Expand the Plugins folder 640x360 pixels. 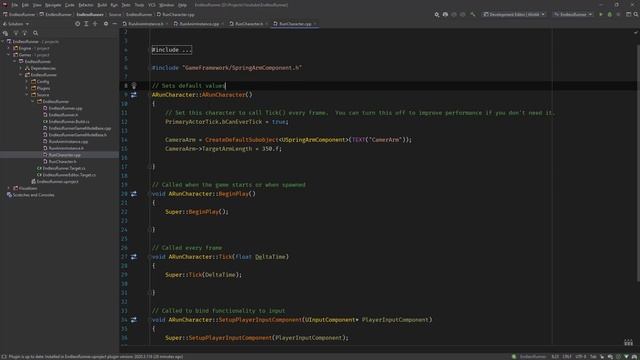[27, 88]
